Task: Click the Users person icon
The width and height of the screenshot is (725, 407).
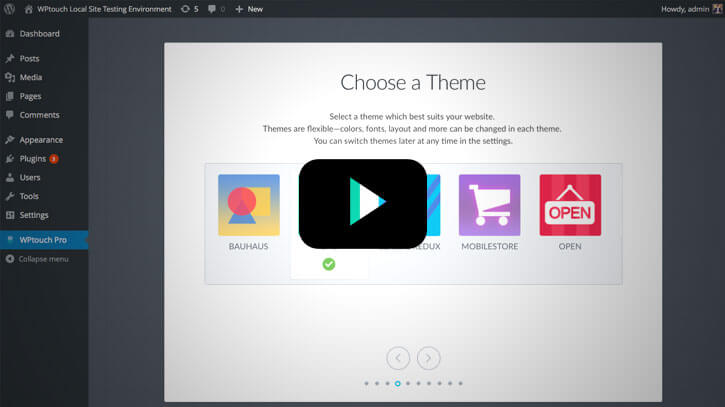Action: [x=10, y=178]
